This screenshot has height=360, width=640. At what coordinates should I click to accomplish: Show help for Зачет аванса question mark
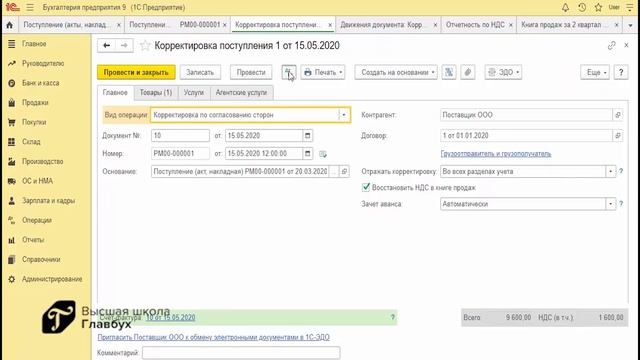coord(621,204)
